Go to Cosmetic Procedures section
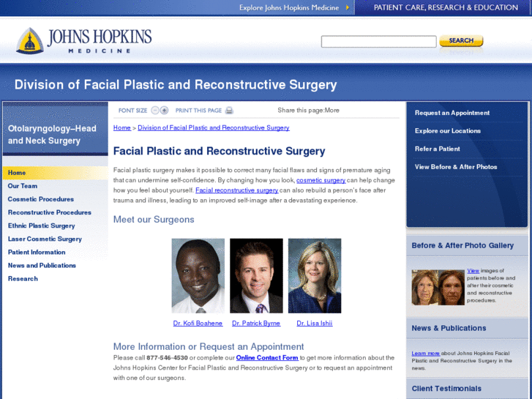 [41, 199]
